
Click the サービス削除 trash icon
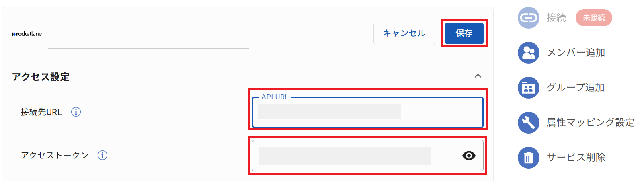coord(528,158)
